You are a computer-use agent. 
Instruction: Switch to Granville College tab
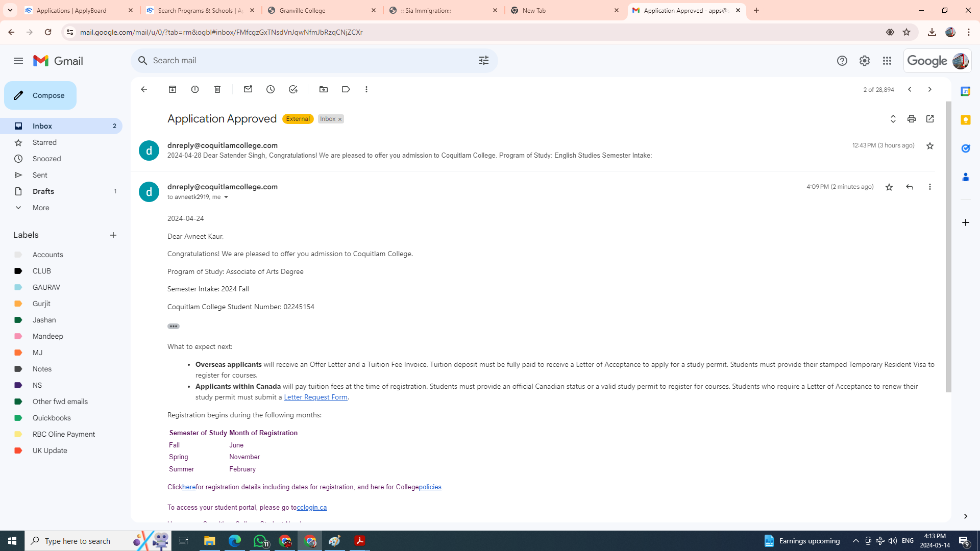322,10
